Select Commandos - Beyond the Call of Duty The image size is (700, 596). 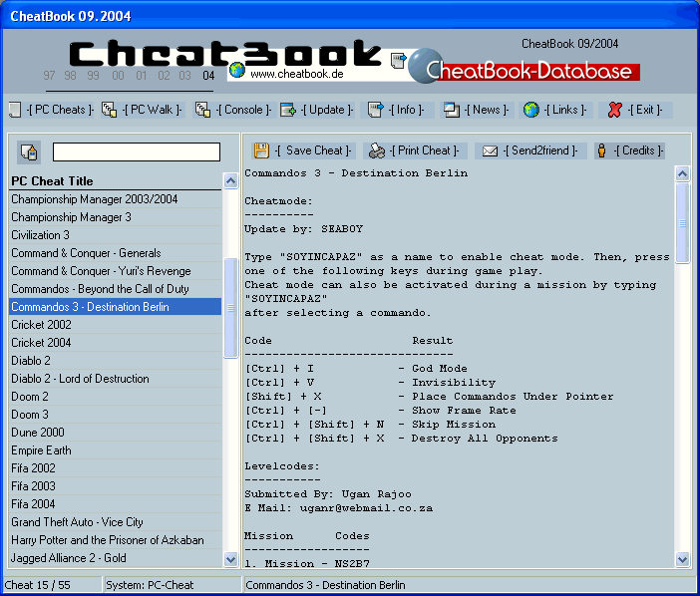116,289
